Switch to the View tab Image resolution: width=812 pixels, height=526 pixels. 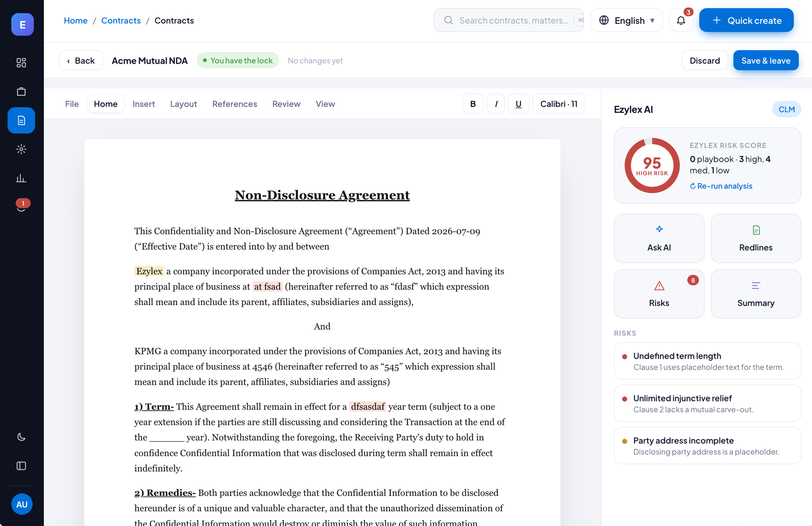325,104
